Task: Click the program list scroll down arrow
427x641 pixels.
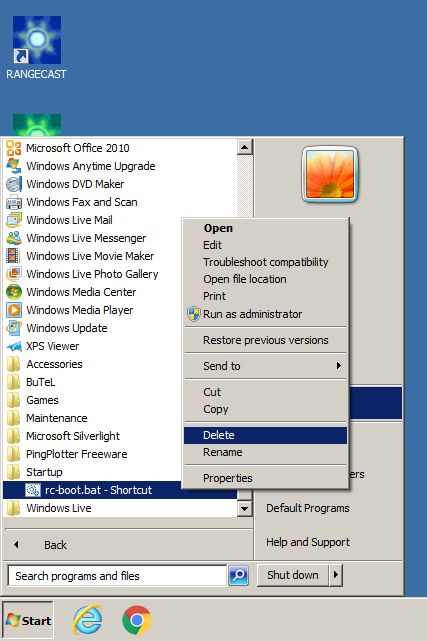Action: (244, 509)
